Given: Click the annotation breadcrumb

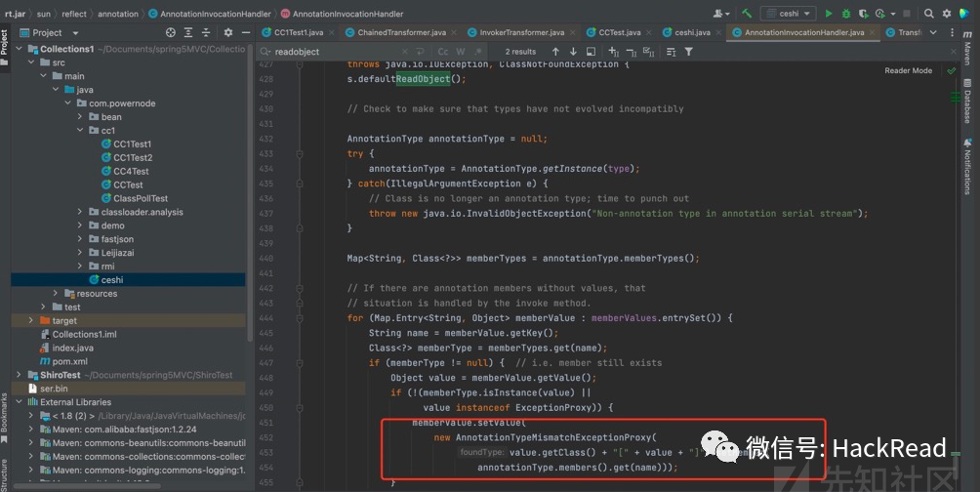Looking at the screenshot, I should (x=118, y=13).
